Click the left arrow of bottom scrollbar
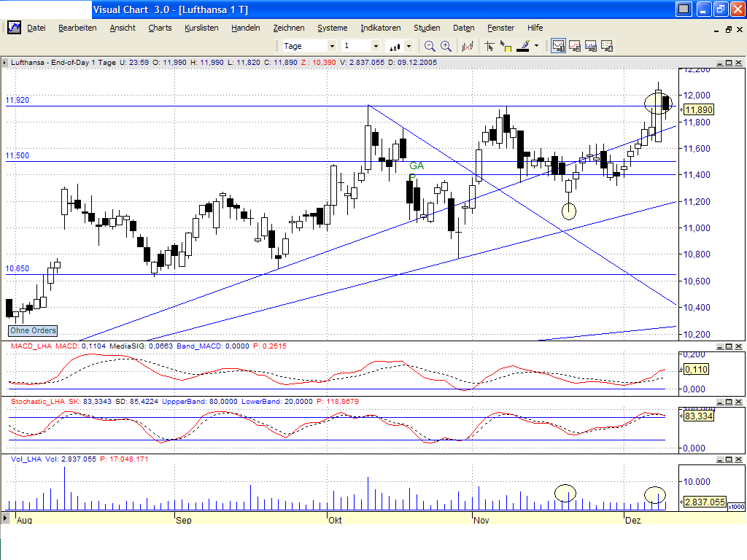Screen dimensions: 747x560 (6, 519)
